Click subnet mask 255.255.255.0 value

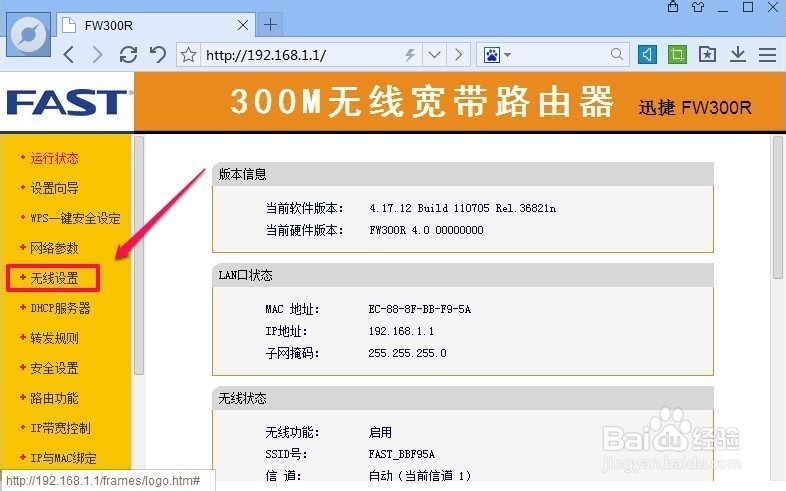[x=407, y=353]
